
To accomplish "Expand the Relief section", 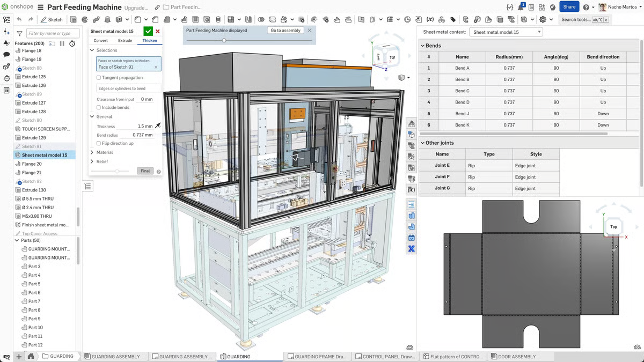I will pyautogui.click(x=92, y=161).
